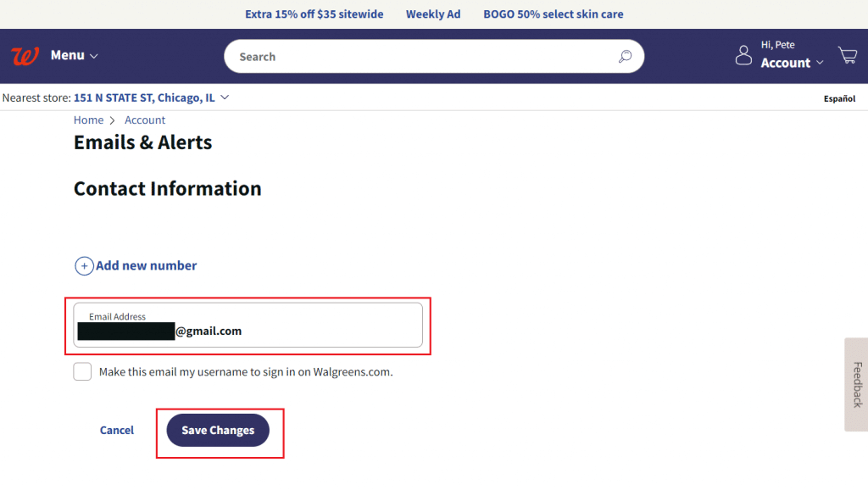This screenshot has height=490, width=868.
Task: Open the shopping cart icon
Action: (x=847, y=56)
